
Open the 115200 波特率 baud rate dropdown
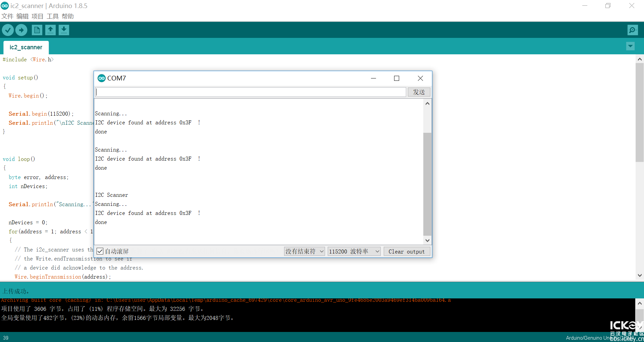pos(354,251)
